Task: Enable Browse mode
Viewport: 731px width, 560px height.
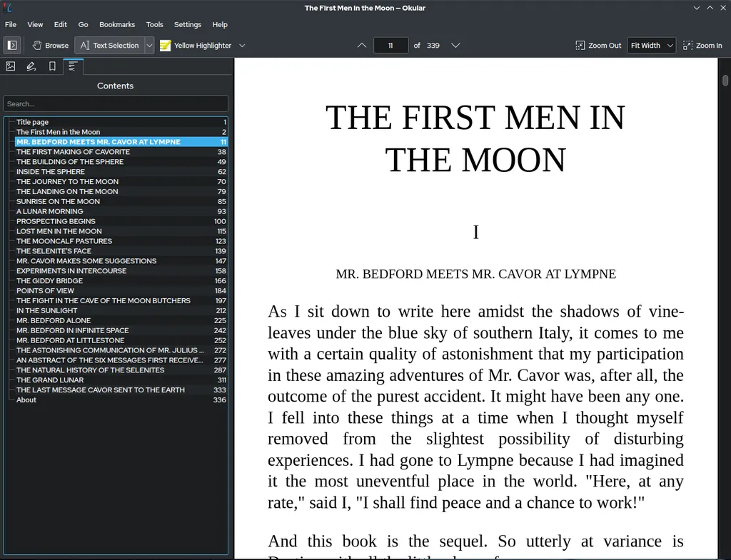Action: tap(49, 45)
